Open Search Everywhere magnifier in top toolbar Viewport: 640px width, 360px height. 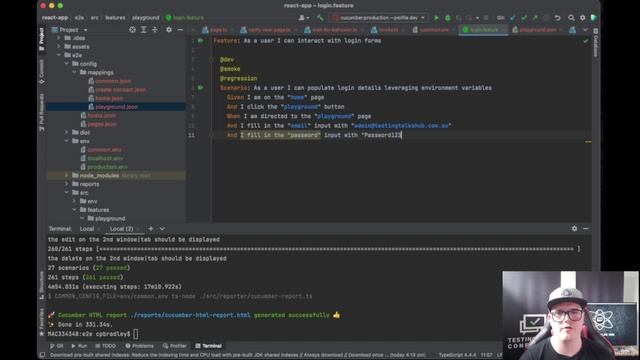coord(571,18)
